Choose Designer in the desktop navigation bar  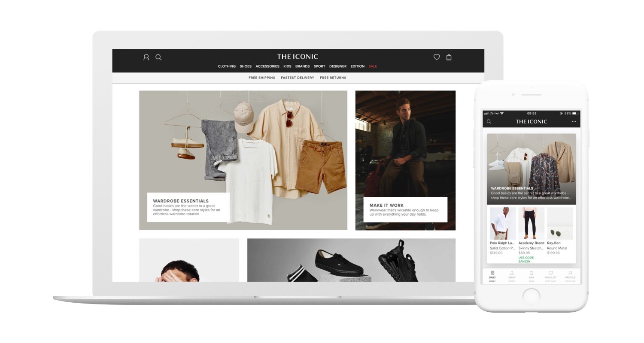point(338,66)
